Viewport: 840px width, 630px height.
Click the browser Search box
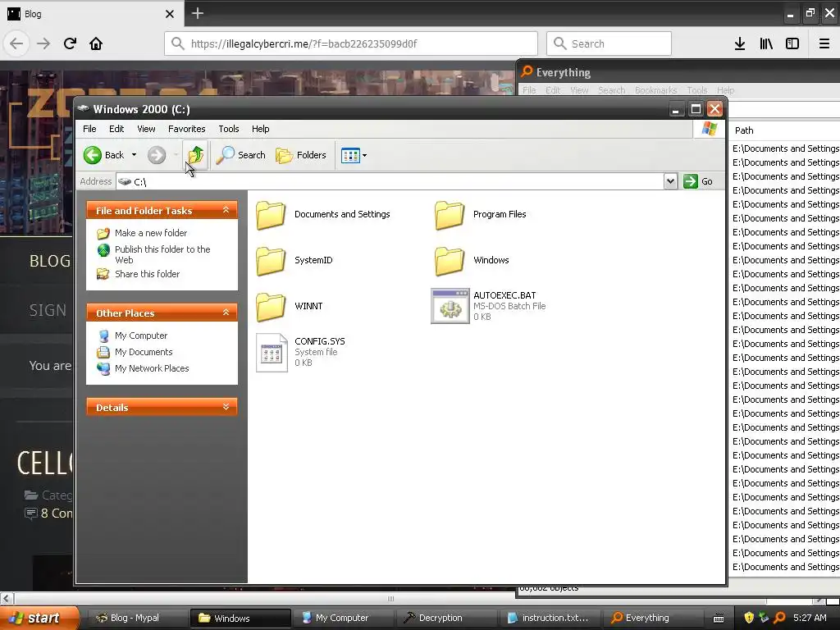click(x=609, y=43)
